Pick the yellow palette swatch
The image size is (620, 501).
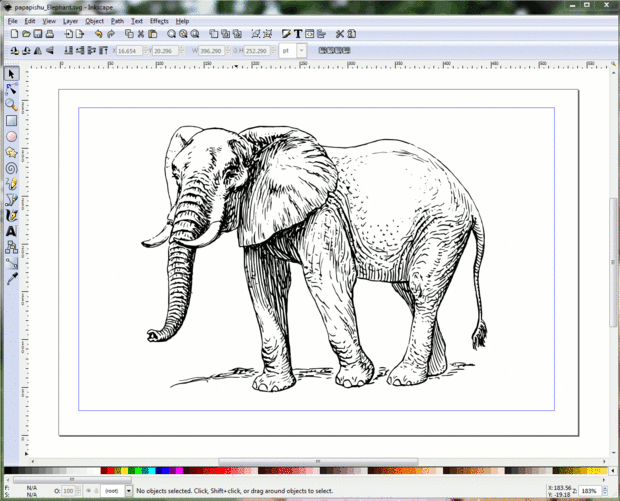click(124, 471)
